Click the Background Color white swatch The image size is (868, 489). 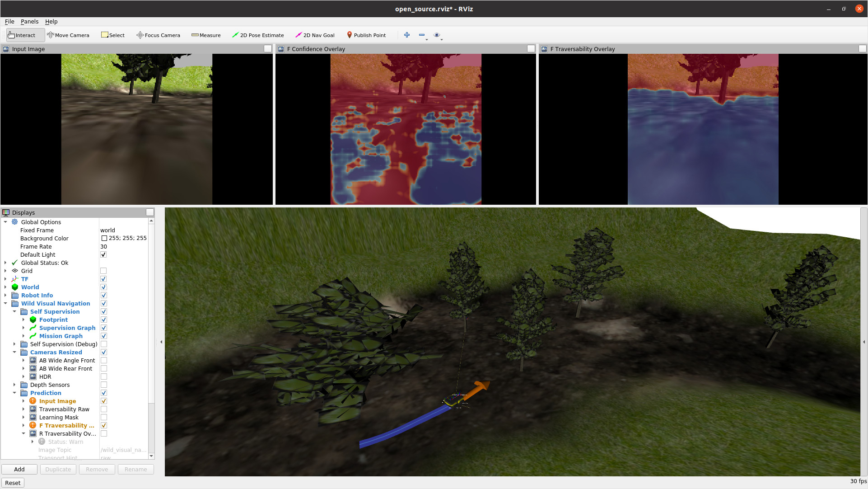pos(104,238)
